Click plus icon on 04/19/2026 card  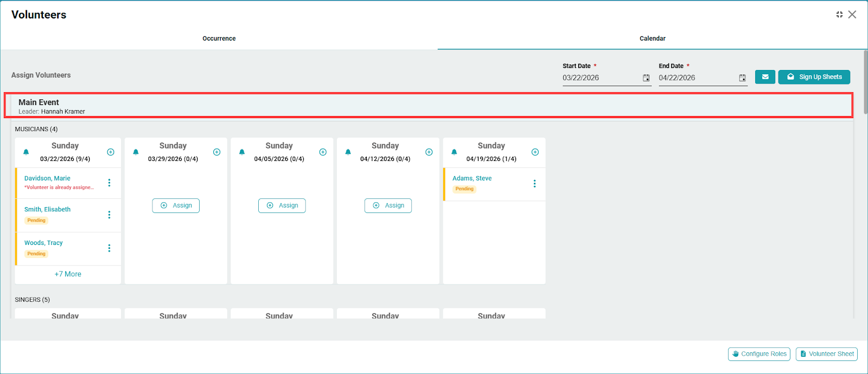[x=535, y=152]
